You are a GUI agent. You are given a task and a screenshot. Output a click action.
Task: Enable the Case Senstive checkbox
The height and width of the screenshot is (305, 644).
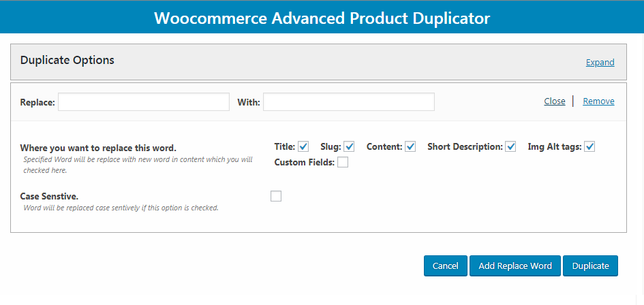(x=276, y=196)
